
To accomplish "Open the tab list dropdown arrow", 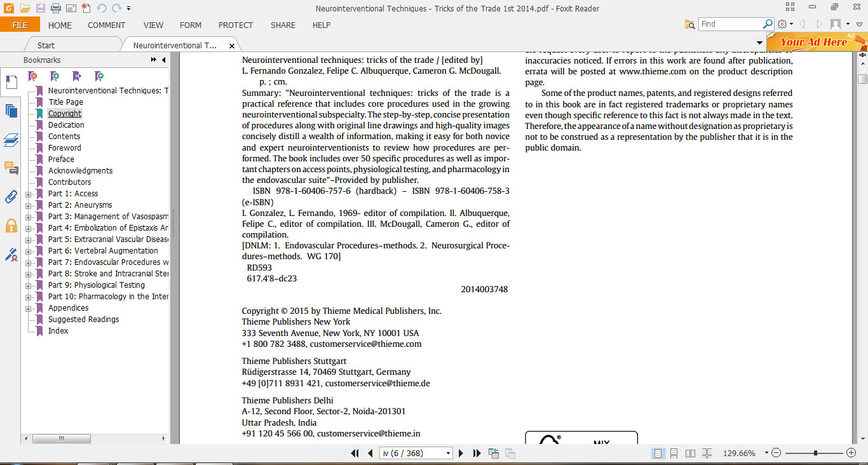I will click(759, 43).
